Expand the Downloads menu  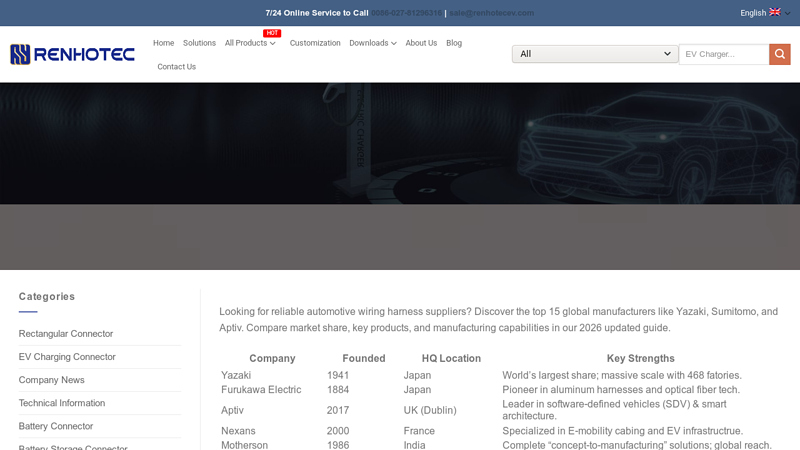click(x=372, y=43)
